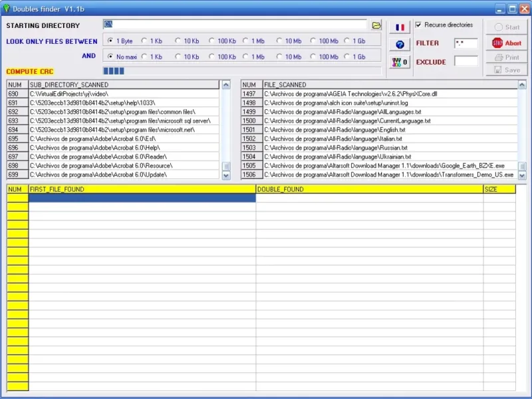The image size is (532, 399).
Task: Click the Doubles finder title bar icon
Action: tap(6, 9)
